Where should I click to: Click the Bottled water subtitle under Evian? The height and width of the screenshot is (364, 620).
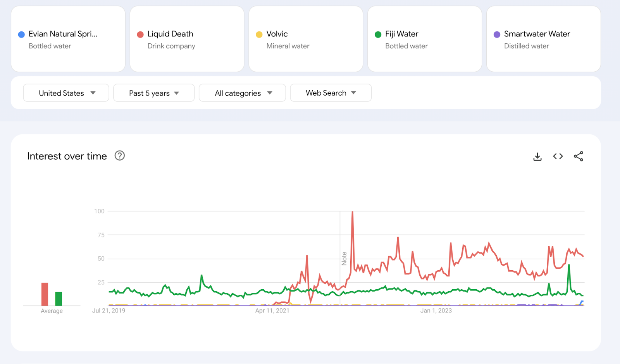pyautogui.click(x=50, y=46)
